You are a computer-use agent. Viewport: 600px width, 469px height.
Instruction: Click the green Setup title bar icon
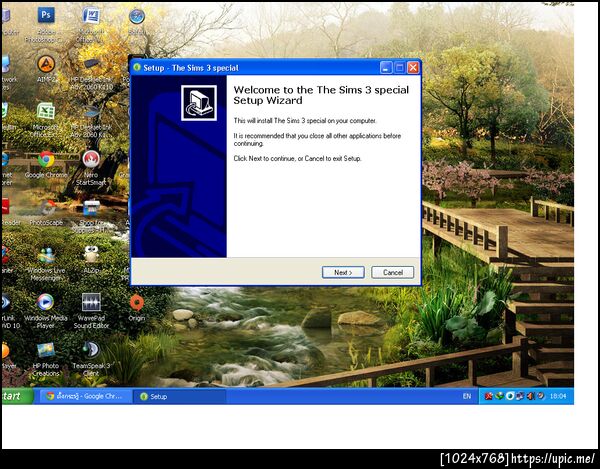[x=137, y=68]
